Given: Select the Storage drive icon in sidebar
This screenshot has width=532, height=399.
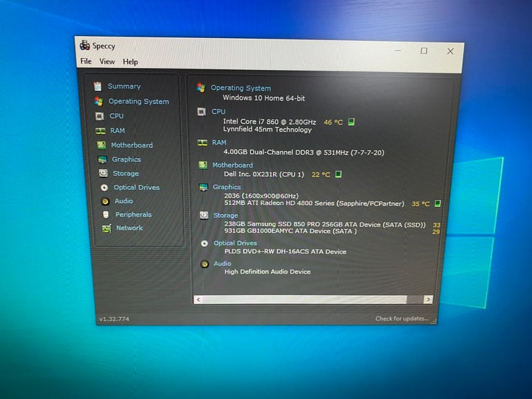Looking at the screenshot, I should pyautogui.click(x=103, y=173).
